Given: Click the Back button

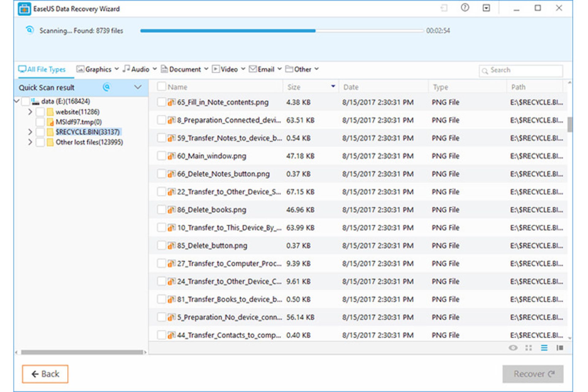Looking at the screenshot, I should pyautogui.click(x=45, y=374).
